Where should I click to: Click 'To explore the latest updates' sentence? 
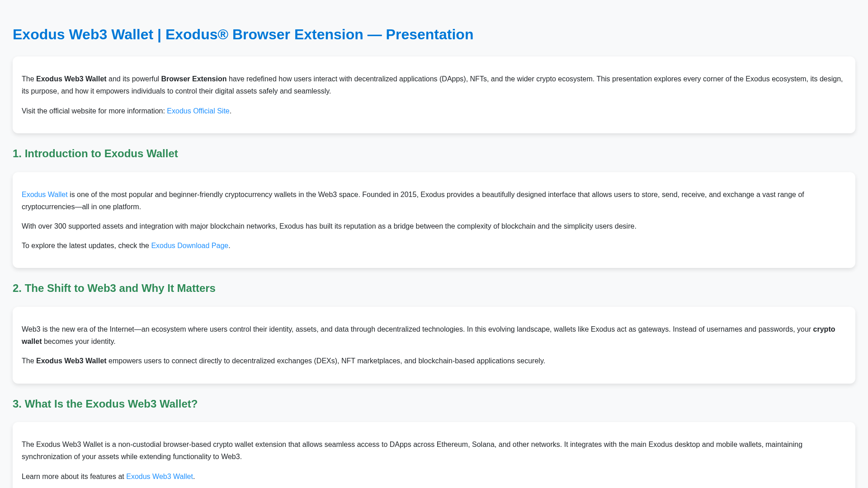pos(126,245)
